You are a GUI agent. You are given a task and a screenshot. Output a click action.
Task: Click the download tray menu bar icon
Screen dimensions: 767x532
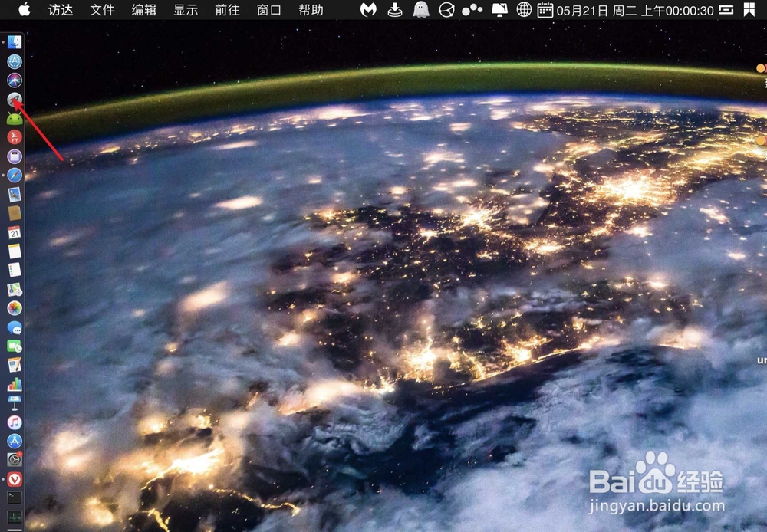point(394,10)
